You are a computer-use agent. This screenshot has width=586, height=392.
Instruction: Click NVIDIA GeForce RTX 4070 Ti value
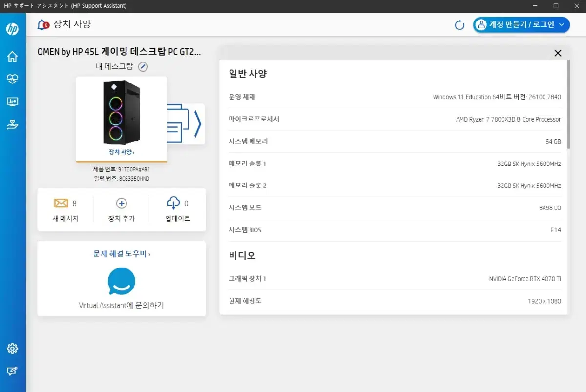point(525,279)
